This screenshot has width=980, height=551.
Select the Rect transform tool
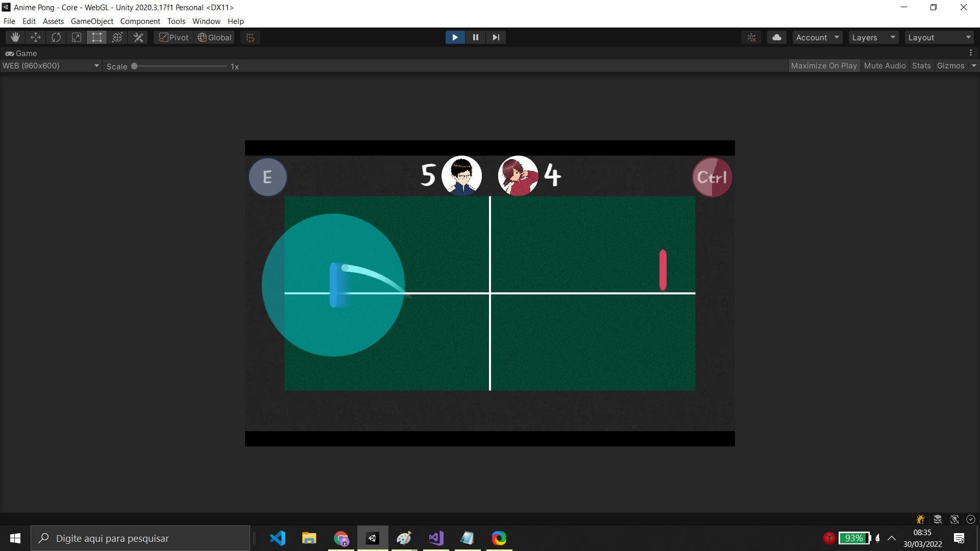[97, 37]
